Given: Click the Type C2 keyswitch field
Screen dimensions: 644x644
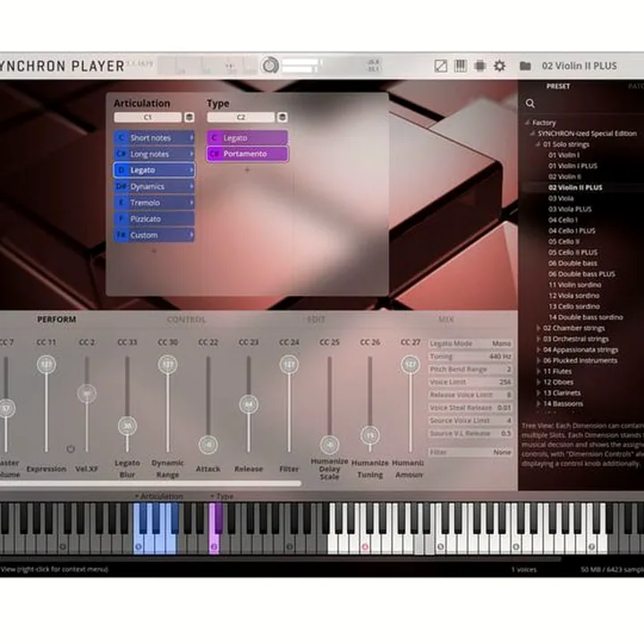Looking at the screenshot, I should click(241, 117).
